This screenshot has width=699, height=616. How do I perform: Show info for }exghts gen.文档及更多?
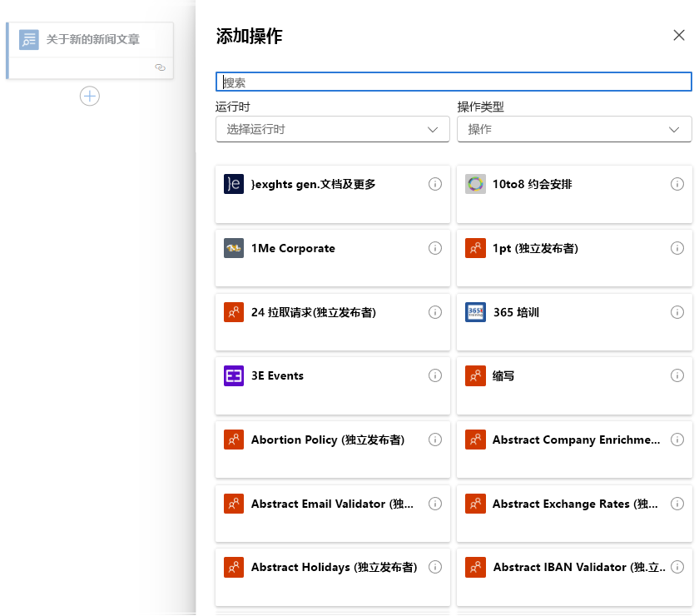click(435, 184)
